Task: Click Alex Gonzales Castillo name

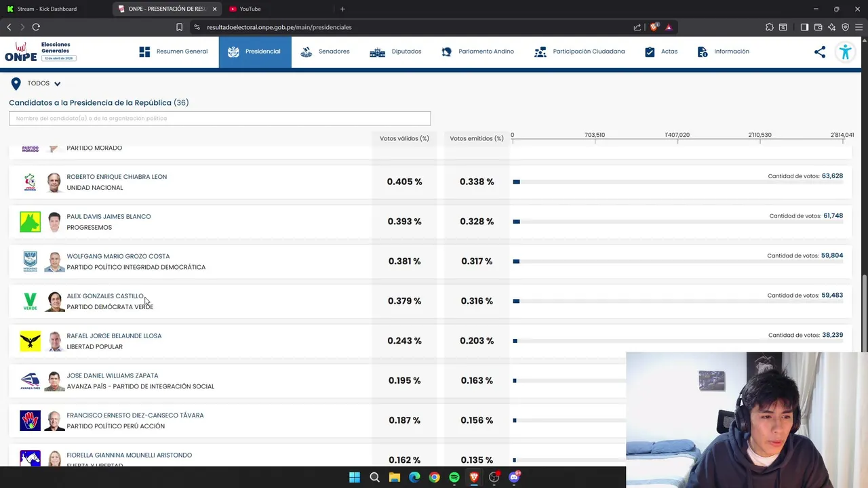Action: [x=105, y=296]
